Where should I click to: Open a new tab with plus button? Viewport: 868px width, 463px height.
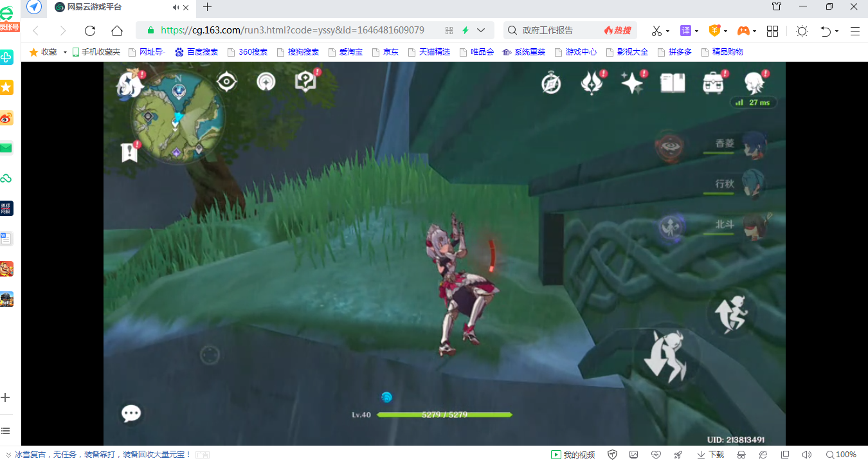207,7
